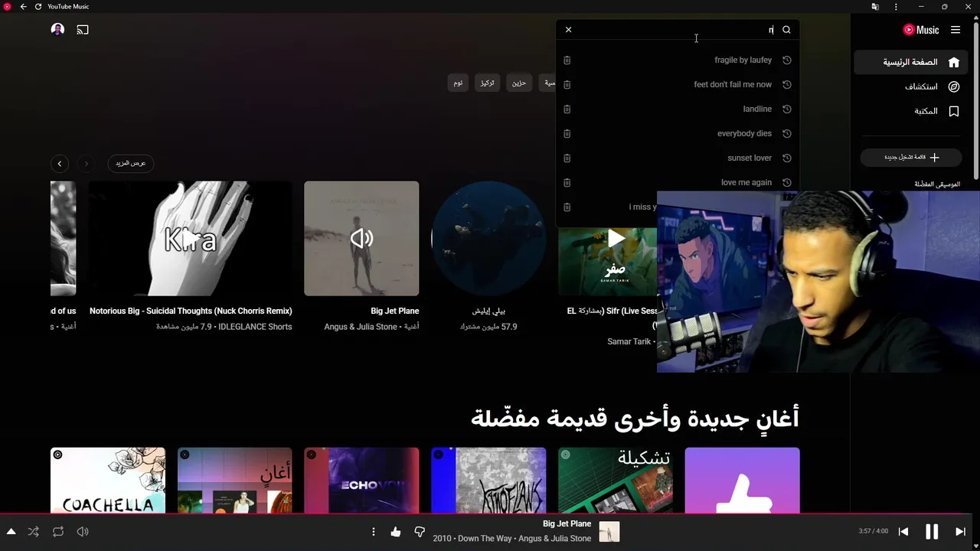Open the Coachella playlist thumbnail
This screenshot has height=551, width=980.
(x=108, y=481)
